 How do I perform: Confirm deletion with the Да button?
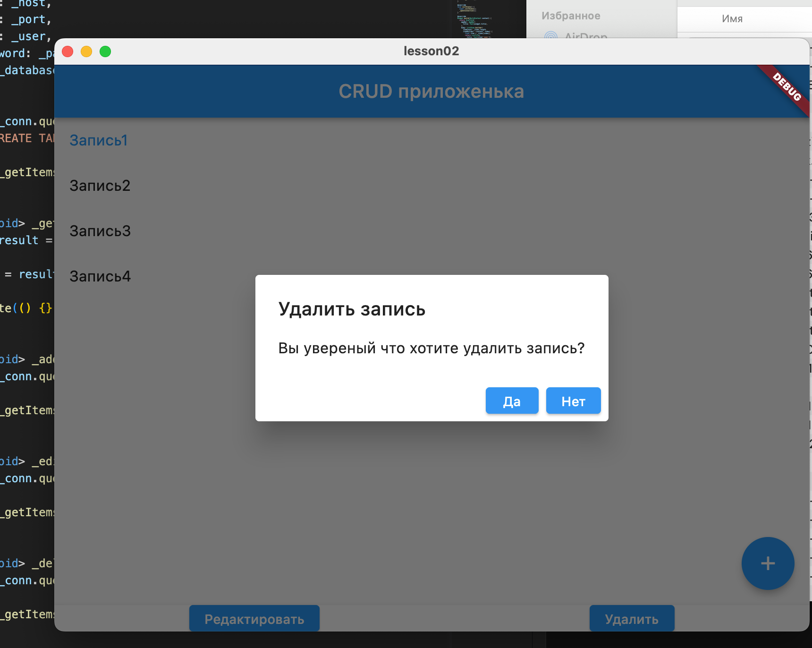(512, 401)
